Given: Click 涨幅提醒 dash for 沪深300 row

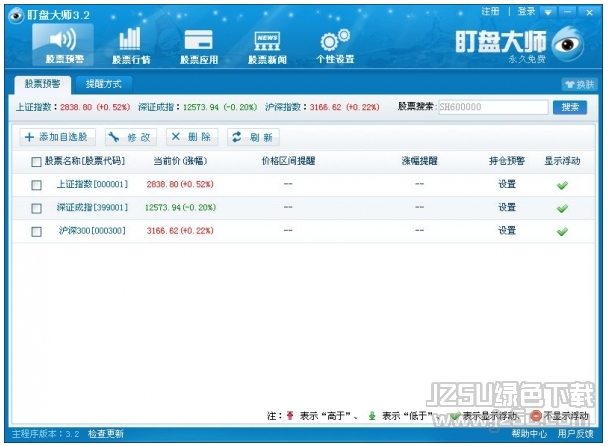Looking at the screenshot, I should point(420,230).
